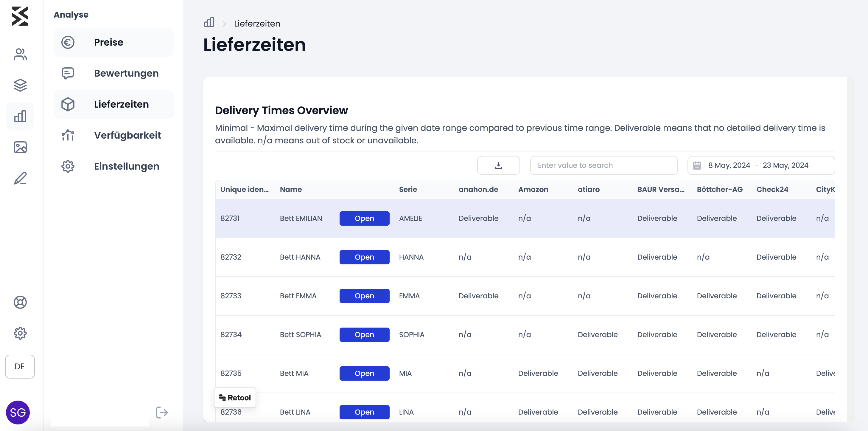Open Einstellungen in Analyse menu
Screen dimensions: 868x431
coord(113,166)
